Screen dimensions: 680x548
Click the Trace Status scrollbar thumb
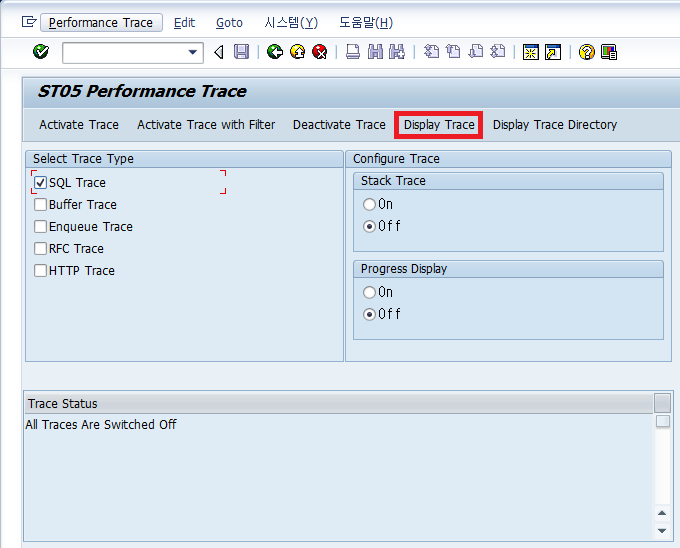click(663, 421)
